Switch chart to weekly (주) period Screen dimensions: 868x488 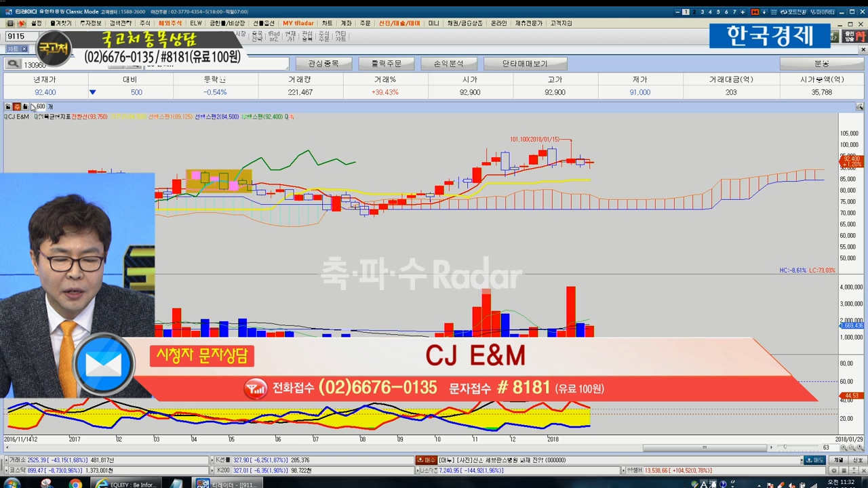coord(17,107)
